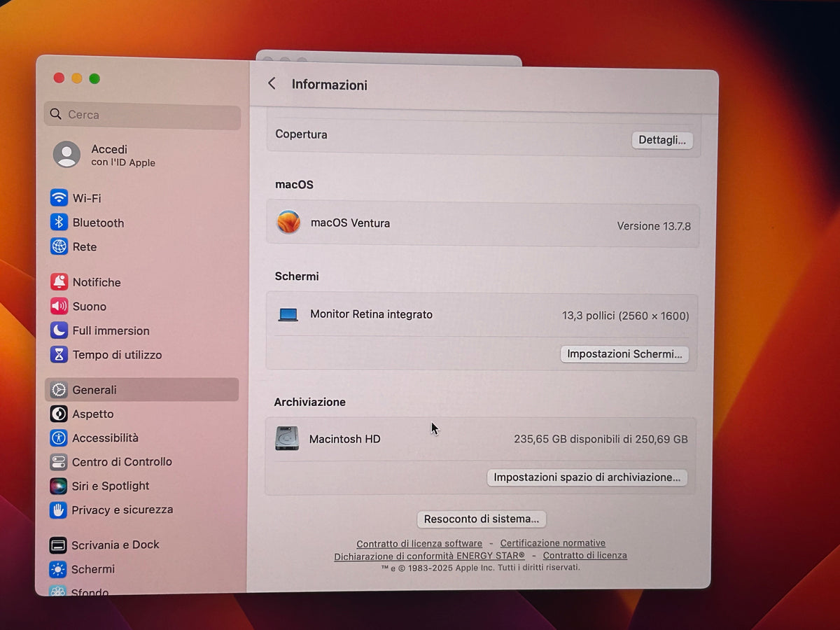The image size is (840, 630).
Task: Click the Apple ID avatar icon
Action: 66,155
